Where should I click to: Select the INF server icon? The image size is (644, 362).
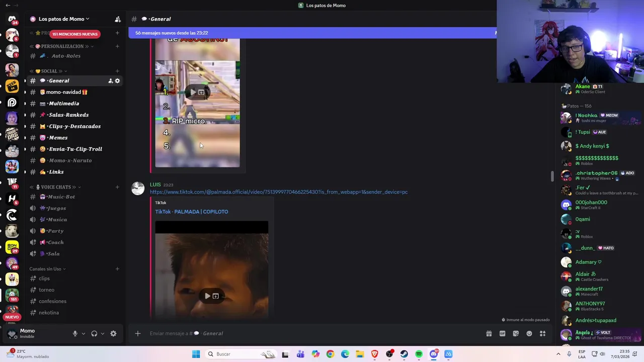[x=12, y=183]
